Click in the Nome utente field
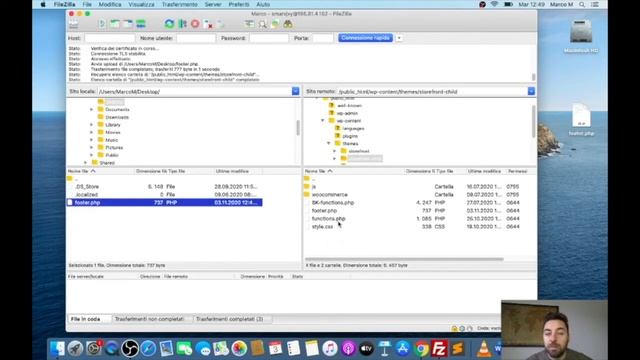640x360 pixels. pos(196,38)
